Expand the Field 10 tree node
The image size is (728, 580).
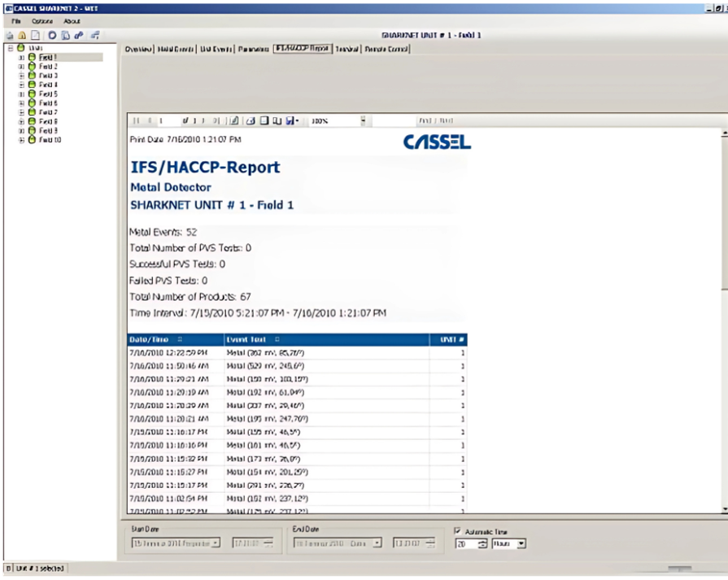coord(21,140)
